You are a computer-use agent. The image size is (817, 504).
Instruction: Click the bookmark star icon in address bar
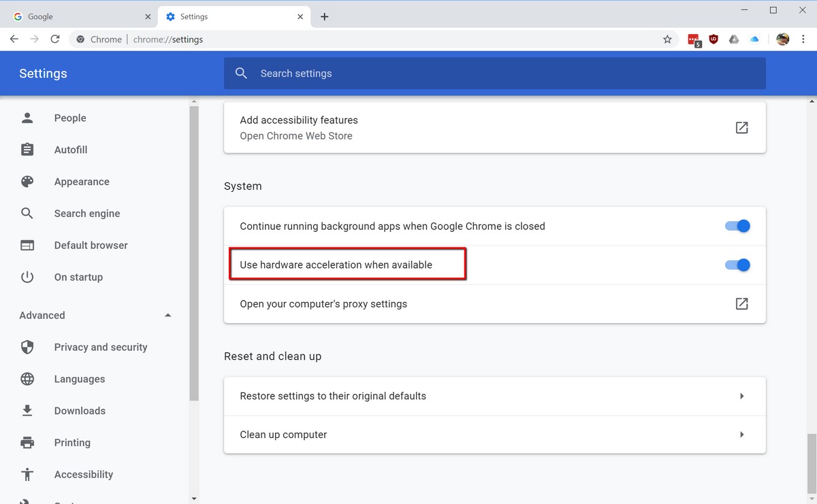click(667, 39)
